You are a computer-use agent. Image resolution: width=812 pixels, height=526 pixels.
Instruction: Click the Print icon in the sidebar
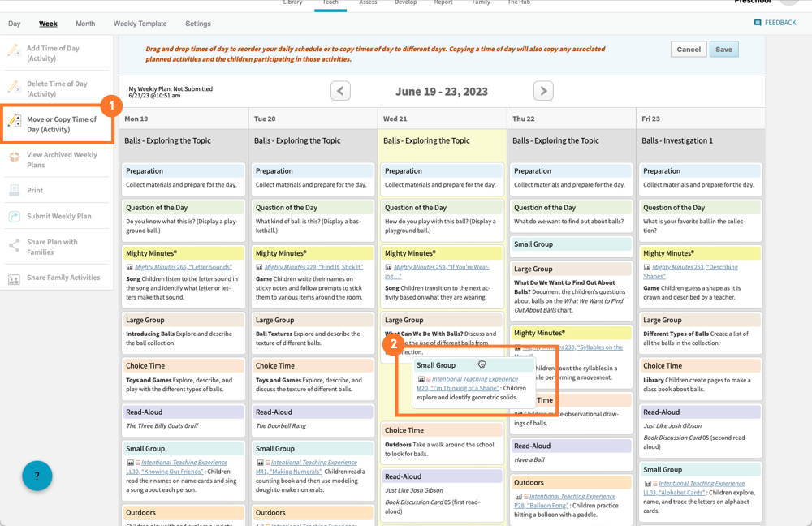tap(15, 190)
